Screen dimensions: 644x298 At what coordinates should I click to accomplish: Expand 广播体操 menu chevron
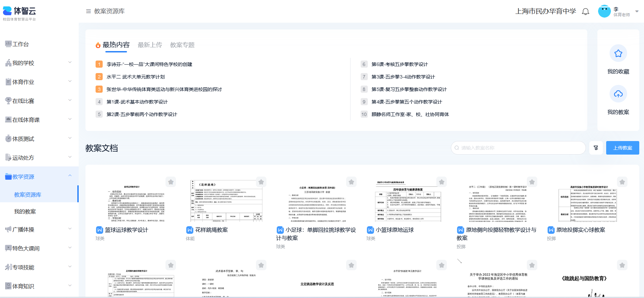tap(70, 229)
